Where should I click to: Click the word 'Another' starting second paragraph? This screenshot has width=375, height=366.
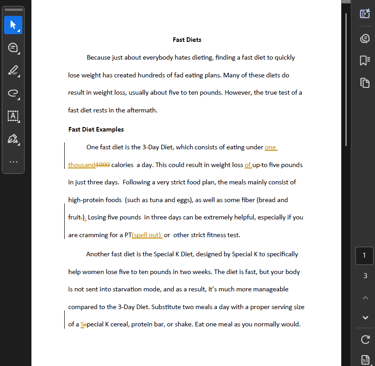point(98,254)
